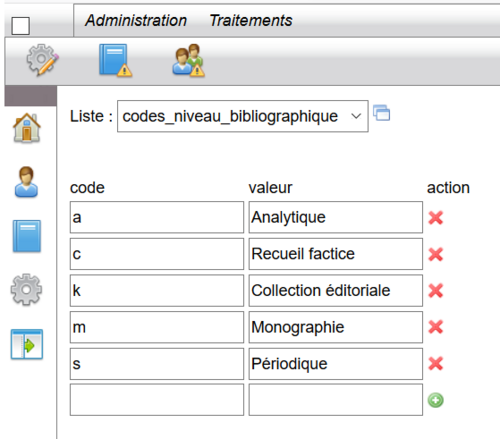500x439 pixels.
Task: Open the blue book icon in sidebar
Action: pyautogui.click(x=27, y=236)
